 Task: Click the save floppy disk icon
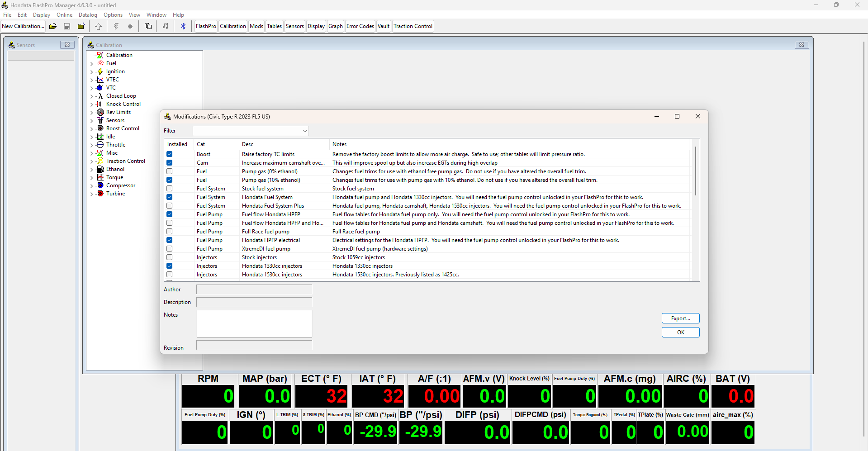click(67, 26)
